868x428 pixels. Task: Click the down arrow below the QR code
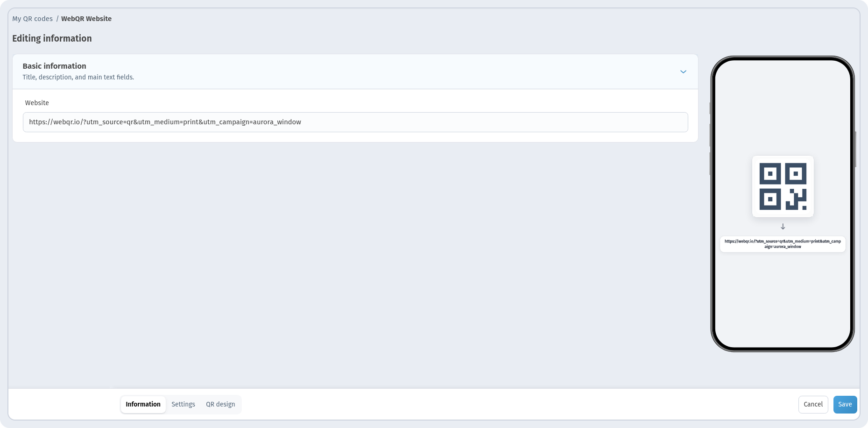tap(783, 227)
